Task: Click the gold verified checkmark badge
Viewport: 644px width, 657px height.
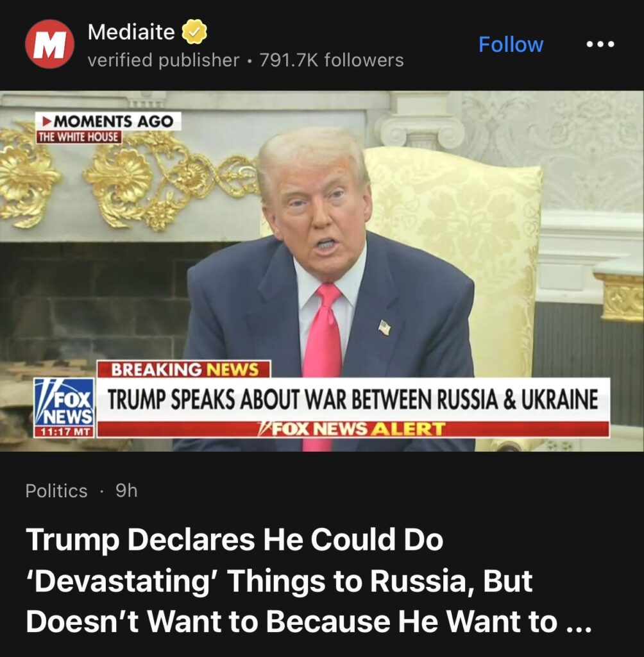Action: pyautogui.click(x=194, y=32)
